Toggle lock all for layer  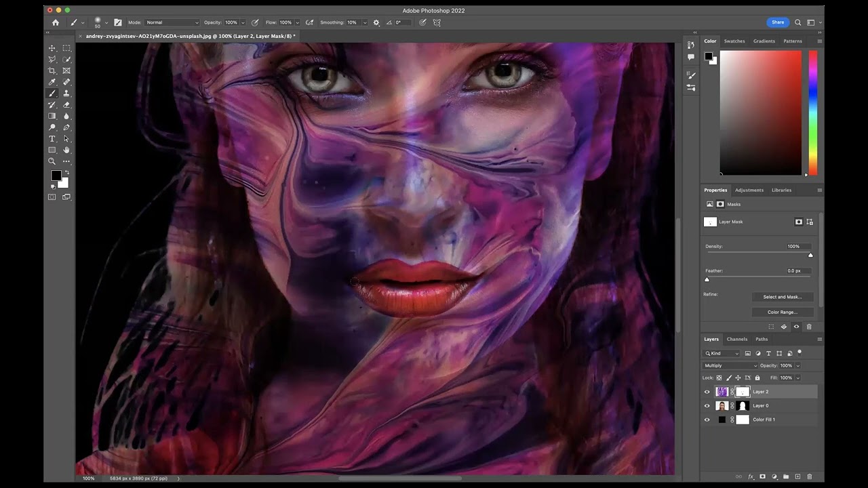[757, 378]
